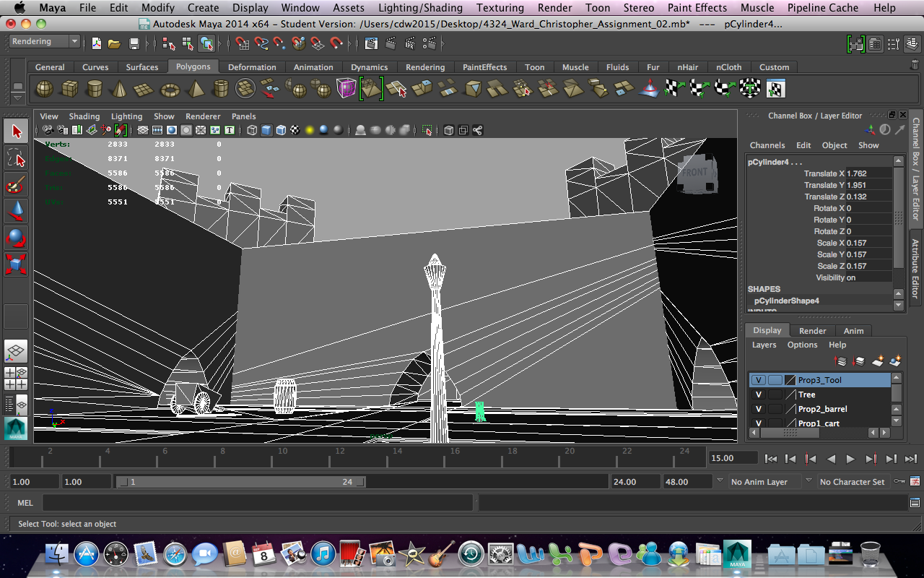Enable snap to curves magnet icon
924x578 pixels.
[261, 43]
